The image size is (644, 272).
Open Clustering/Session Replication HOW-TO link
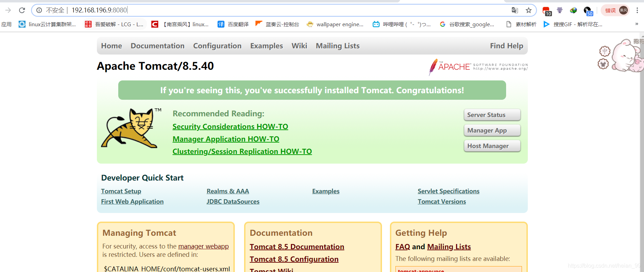click(x=242, y=152)
